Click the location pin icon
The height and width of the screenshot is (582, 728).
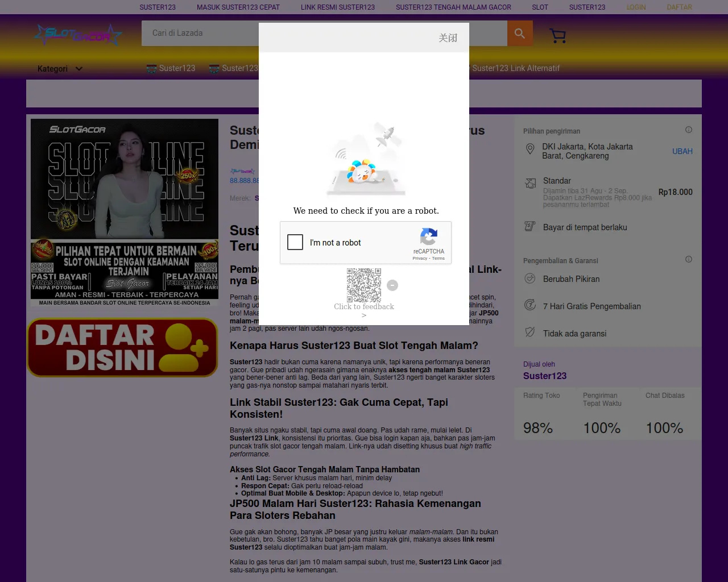coord(530,149)
